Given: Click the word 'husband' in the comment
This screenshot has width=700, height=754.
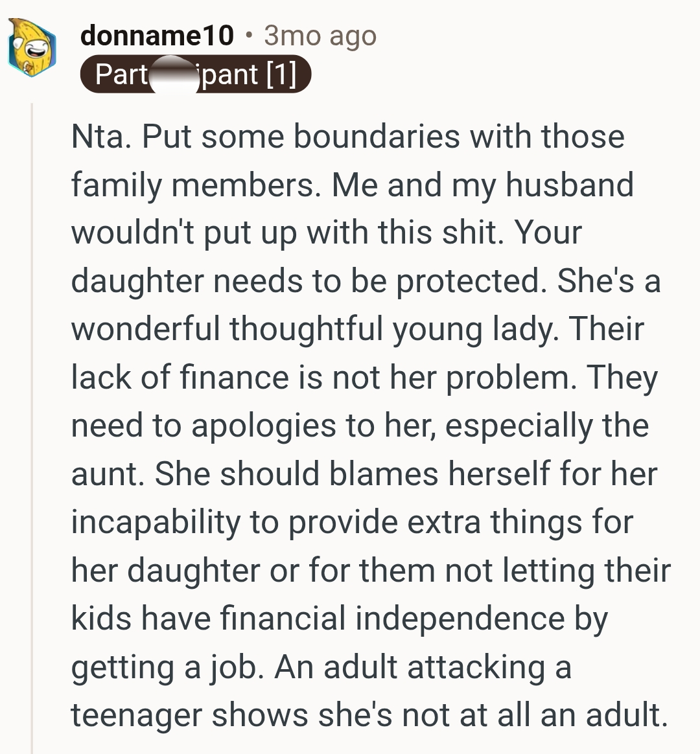Looking at the screenshot, I should point(570,185).
